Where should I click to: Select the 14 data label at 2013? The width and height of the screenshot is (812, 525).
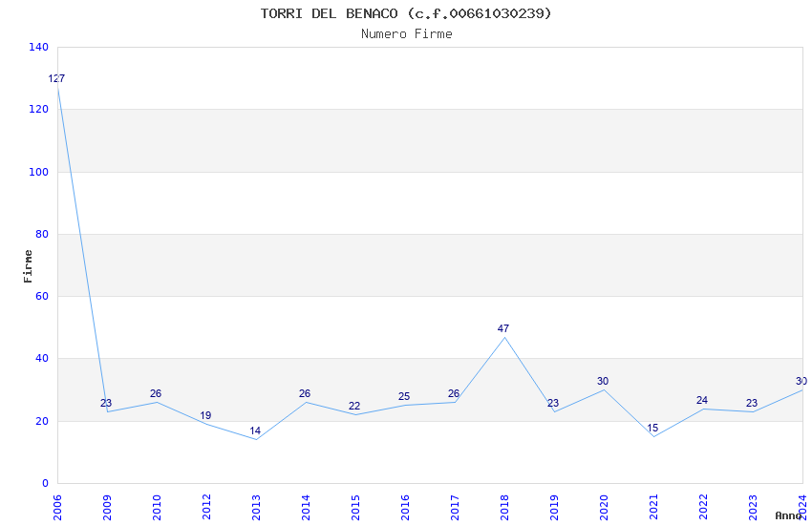click(255, 430)
